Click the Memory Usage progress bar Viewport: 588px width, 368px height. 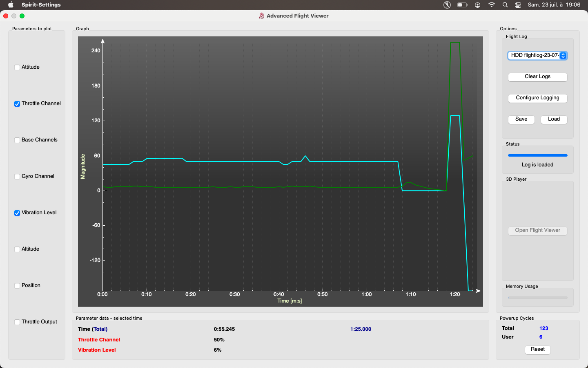coord(537,298)
